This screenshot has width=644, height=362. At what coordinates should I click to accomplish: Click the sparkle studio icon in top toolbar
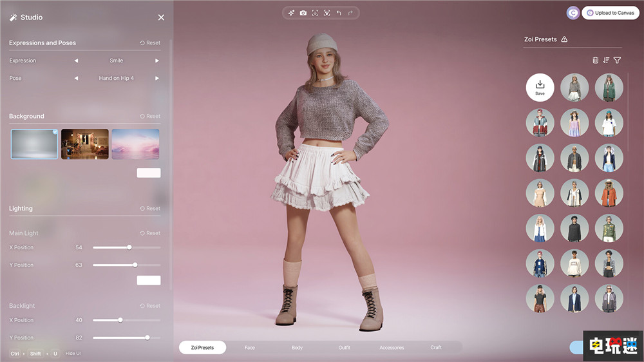coord(291,13)
